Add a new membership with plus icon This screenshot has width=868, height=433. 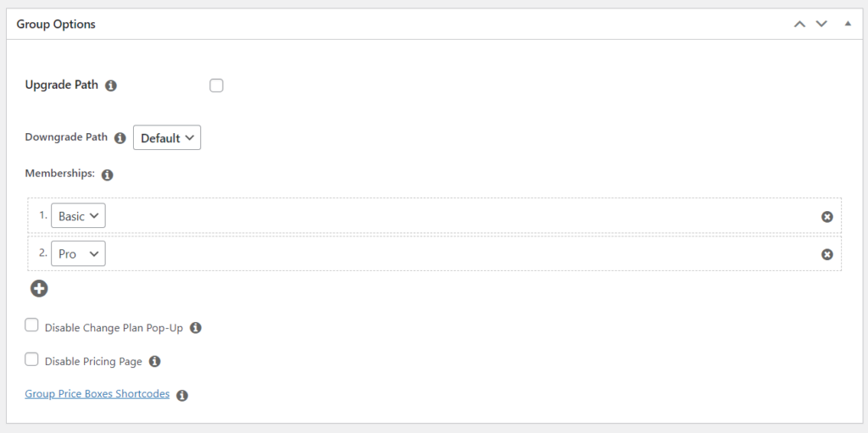tap(39, 288)
